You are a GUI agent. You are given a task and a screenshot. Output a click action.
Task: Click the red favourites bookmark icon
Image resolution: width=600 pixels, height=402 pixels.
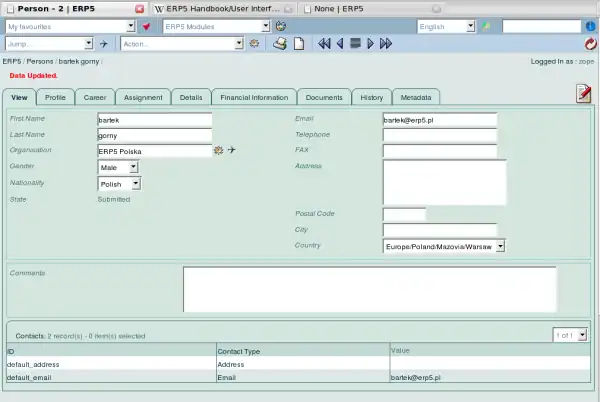(x=146, y=26)
